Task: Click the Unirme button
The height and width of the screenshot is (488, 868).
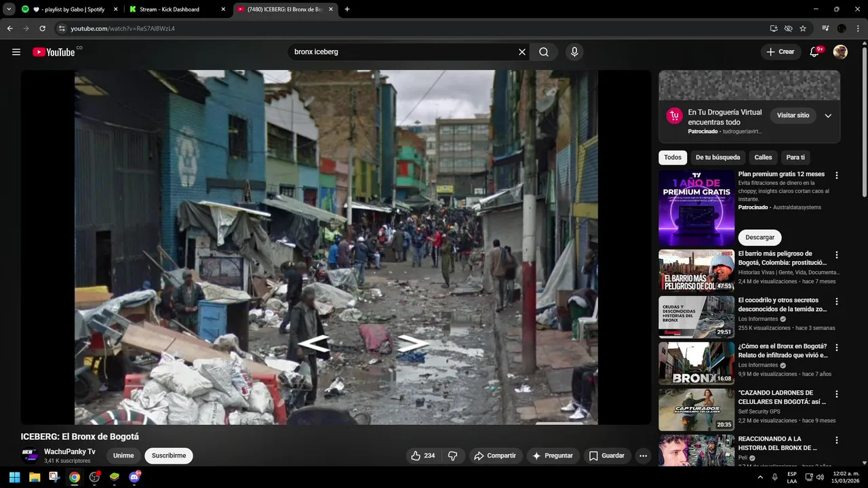Action: point(123,456)
